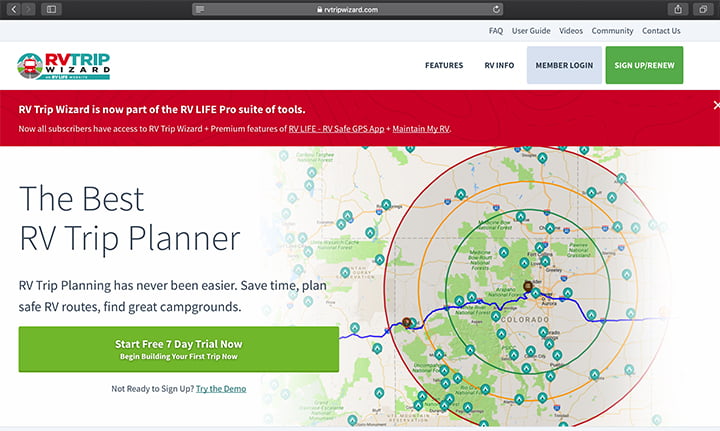Close the red announcement banner
Screen dimensions: 720x431
[x=716, y=105]
